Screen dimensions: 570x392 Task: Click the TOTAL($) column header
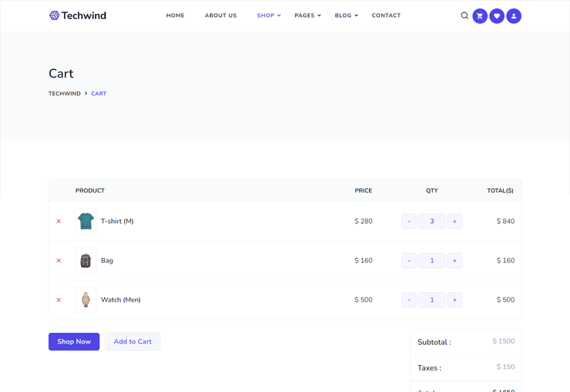[x=500, y=190]
